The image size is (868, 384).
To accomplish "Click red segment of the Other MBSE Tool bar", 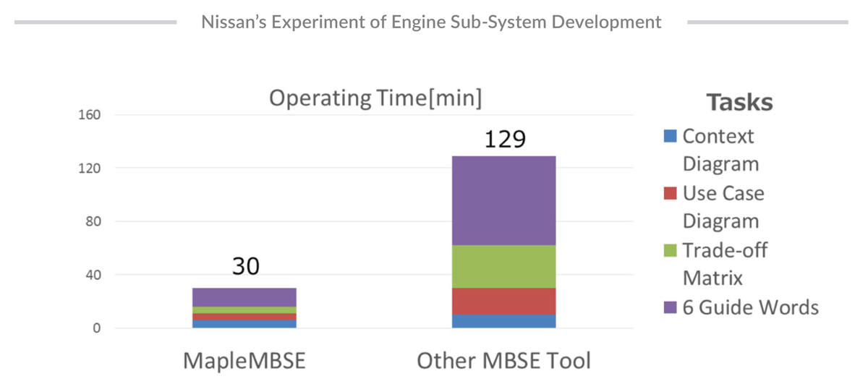I will [x=504, y=301].
